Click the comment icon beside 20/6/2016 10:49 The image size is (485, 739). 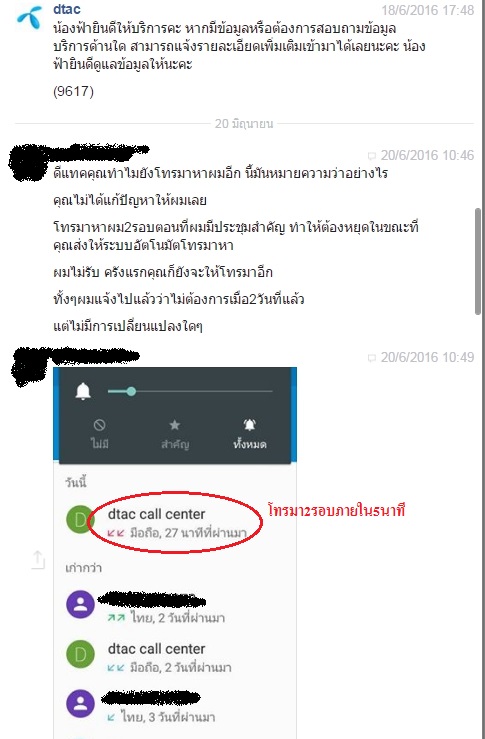point(372,358)
